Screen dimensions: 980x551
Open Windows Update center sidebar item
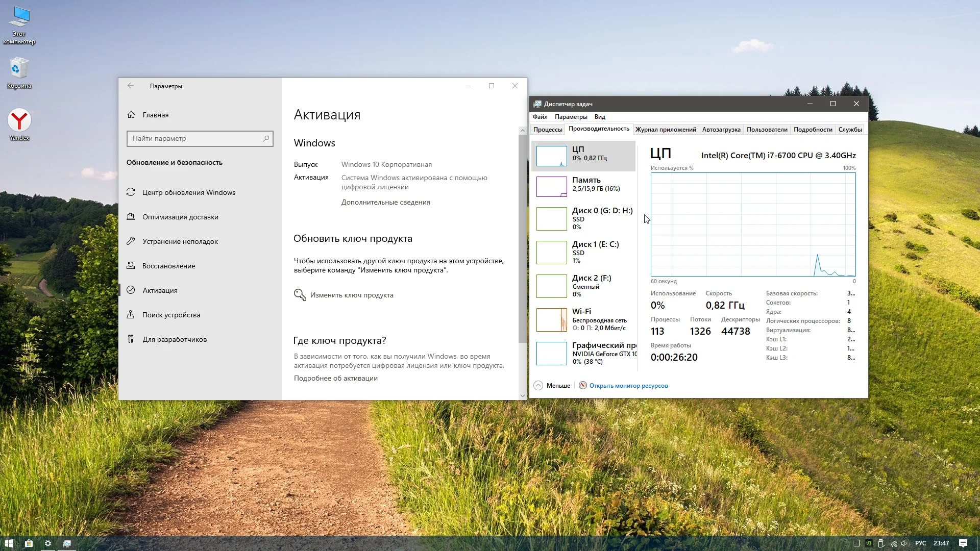coord(188,192)
